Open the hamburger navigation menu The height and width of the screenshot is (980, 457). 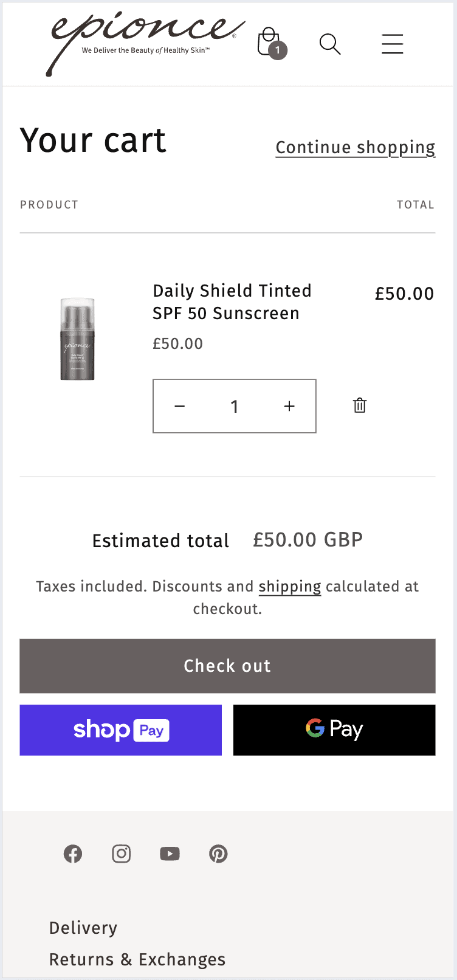[392, 44]
